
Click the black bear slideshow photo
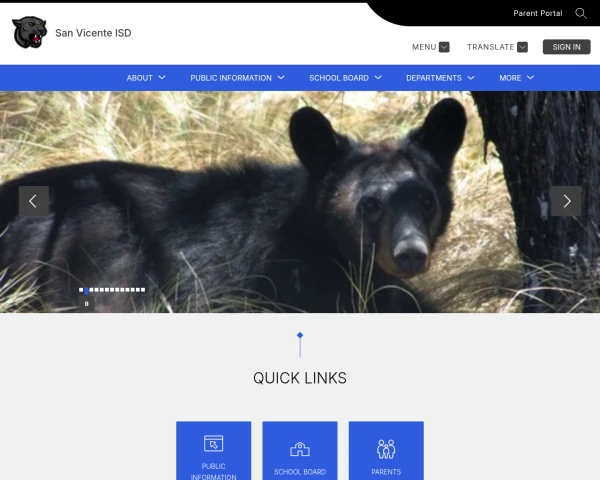click(300, 202)
